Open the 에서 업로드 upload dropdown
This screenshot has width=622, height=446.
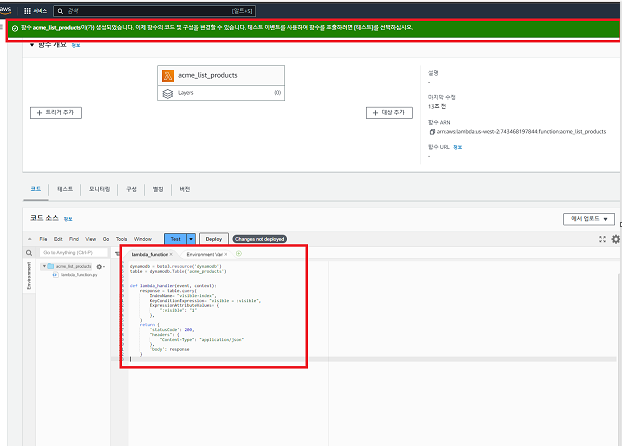[589, 219]
